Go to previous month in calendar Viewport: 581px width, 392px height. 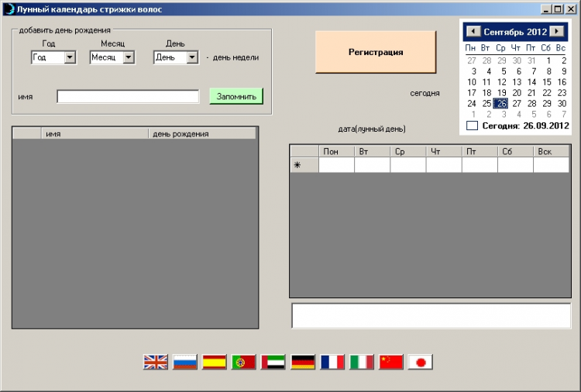click(473, 32)
